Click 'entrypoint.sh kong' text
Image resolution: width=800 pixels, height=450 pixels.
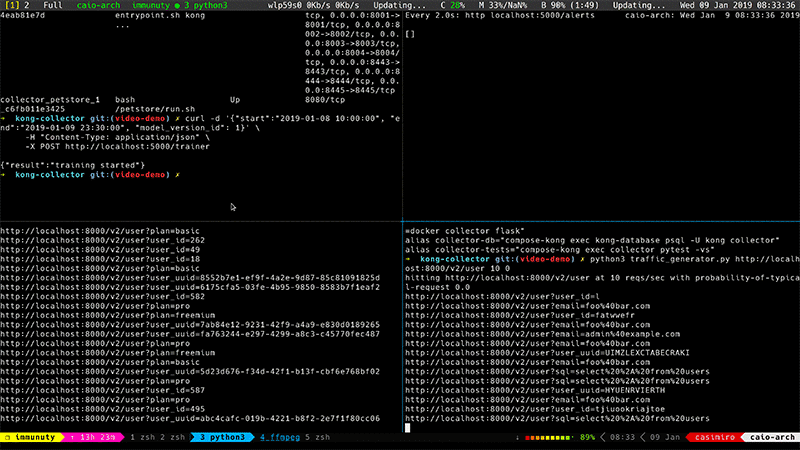tap(160, 15)
